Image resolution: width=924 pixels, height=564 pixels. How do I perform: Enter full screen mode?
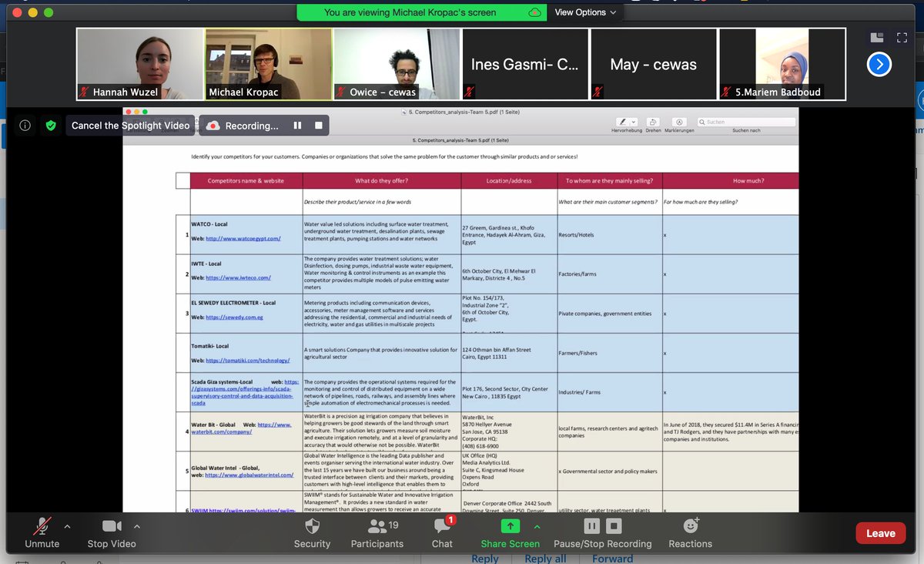[902, 37]
